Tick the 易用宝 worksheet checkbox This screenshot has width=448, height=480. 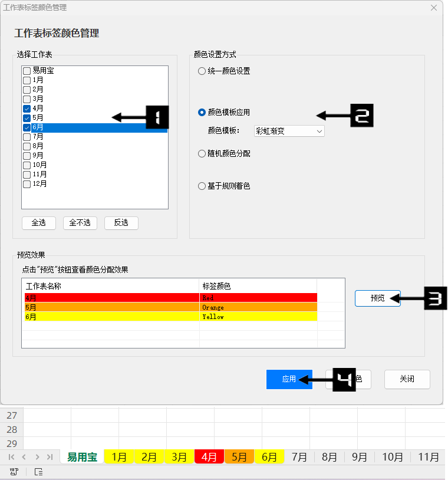27,71
